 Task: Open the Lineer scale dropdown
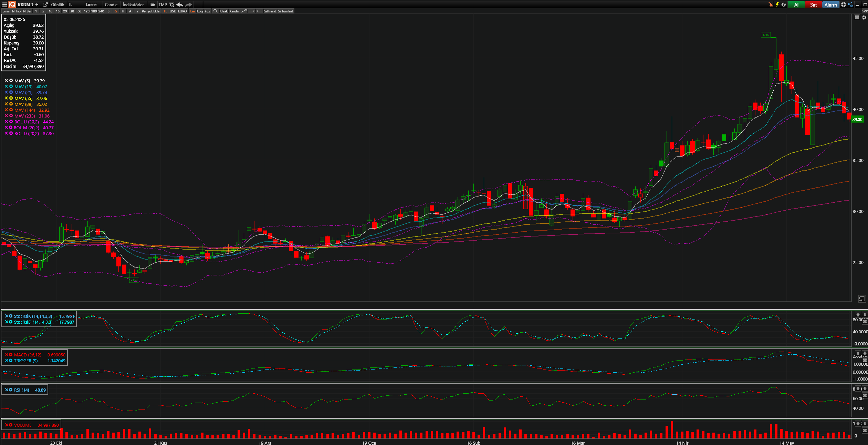[93, 4]
